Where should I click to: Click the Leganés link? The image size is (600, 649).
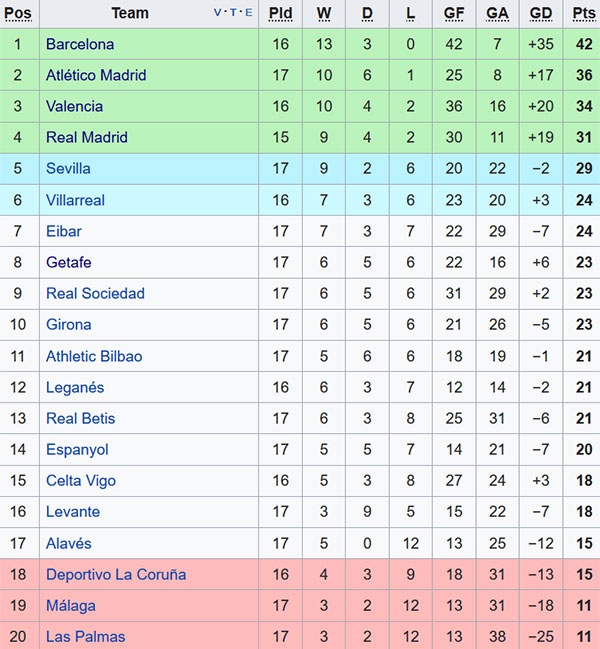click(x=75, y=387)
